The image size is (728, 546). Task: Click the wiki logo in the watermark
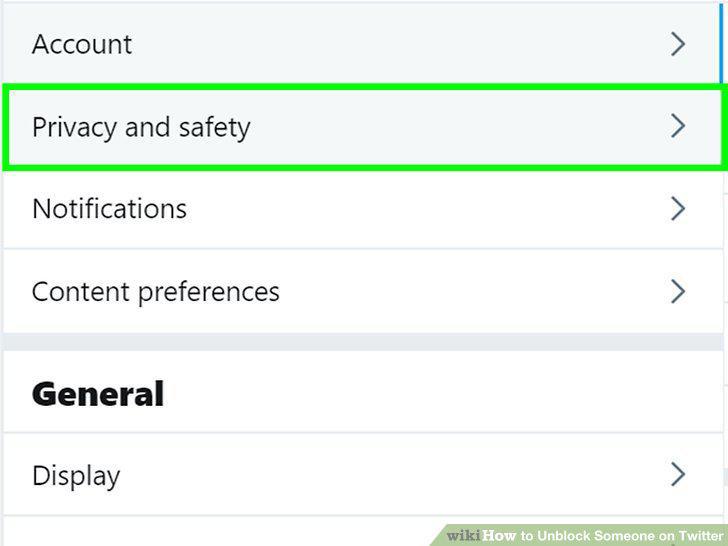point(463,536)
